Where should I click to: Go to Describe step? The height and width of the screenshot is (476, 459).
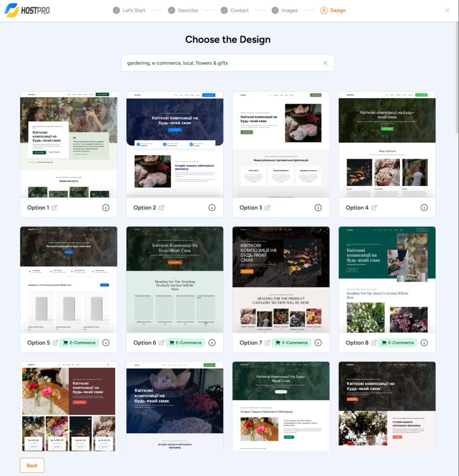pos(183,10)
